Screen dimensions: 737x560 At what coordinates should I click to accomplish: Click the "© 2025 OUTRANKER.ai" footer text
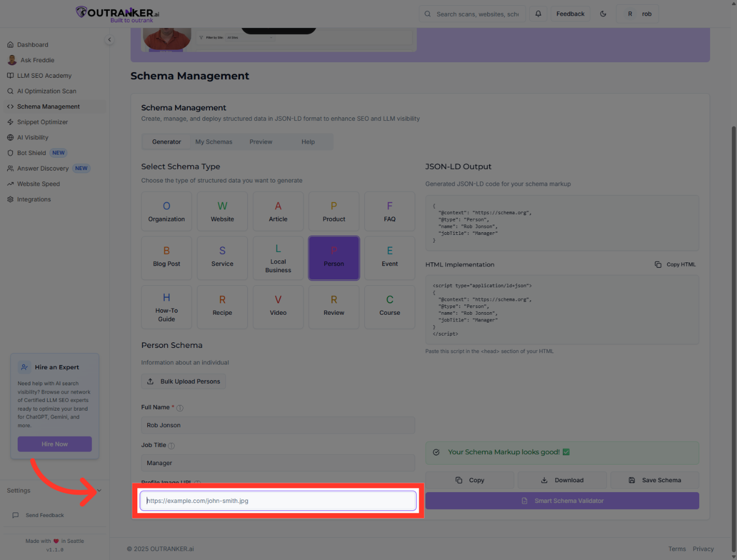(x=161, y=549)
